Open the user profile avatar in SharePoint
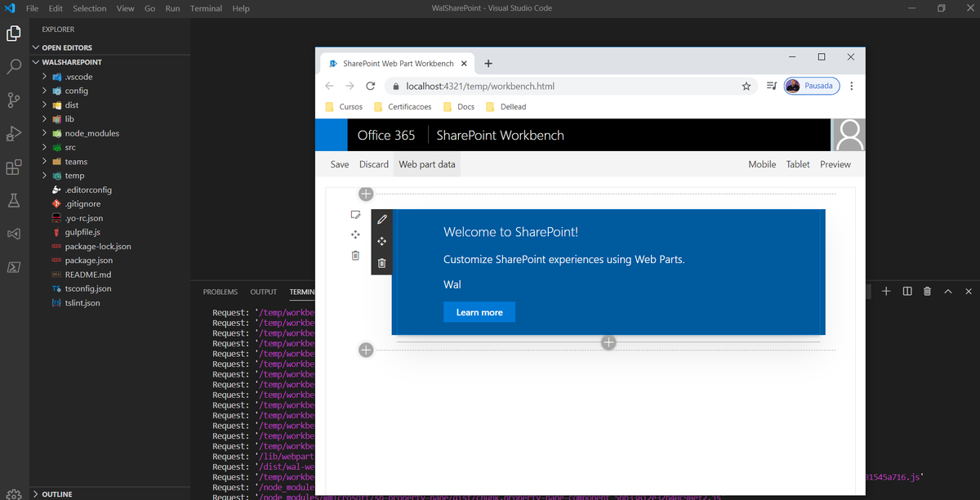 coord(849,135)
